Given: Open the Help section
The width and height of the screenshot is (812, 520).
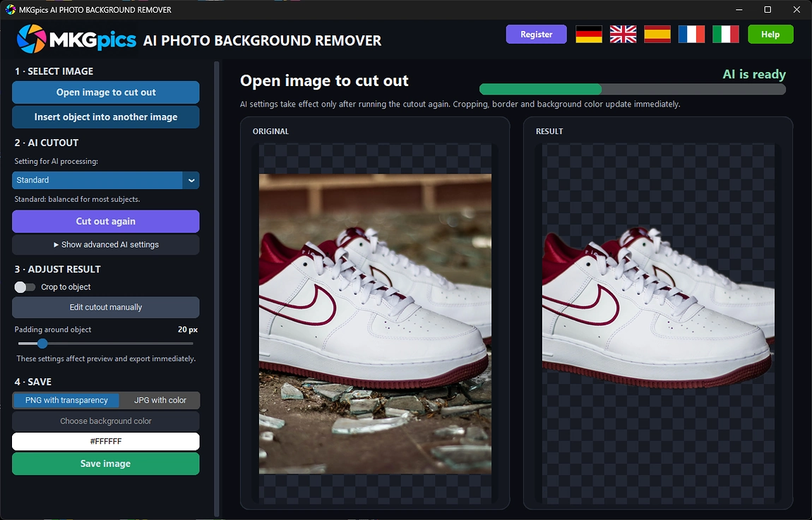Looking at the screenshot, I should click(x=770, y=34).
